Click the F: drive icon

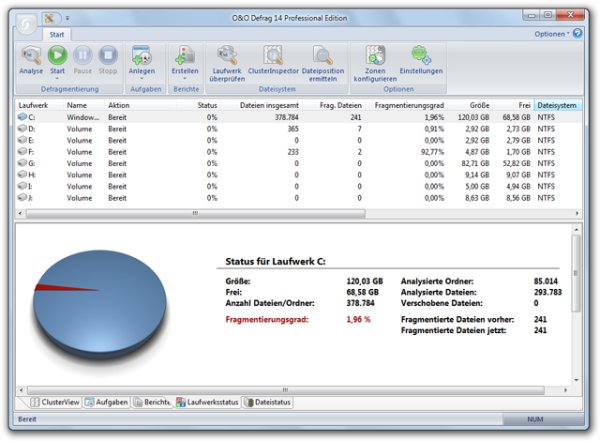pos(22,151)
